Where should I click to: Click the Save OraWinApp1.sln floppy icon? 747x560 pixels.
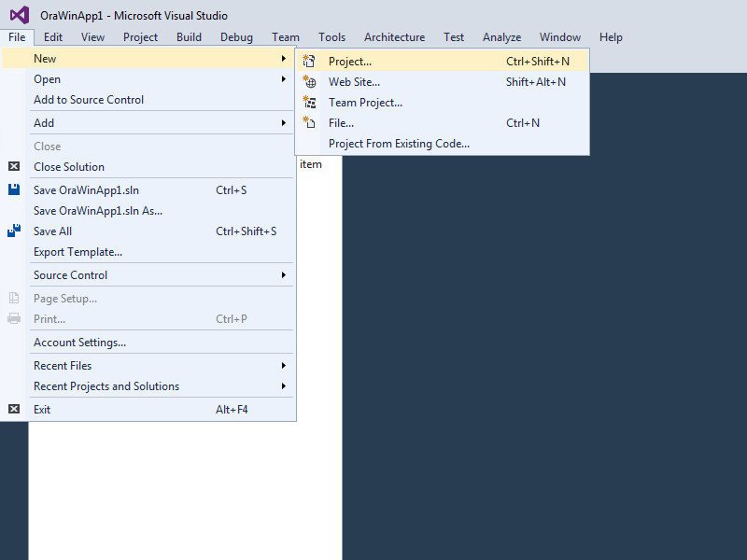point(14,189)
